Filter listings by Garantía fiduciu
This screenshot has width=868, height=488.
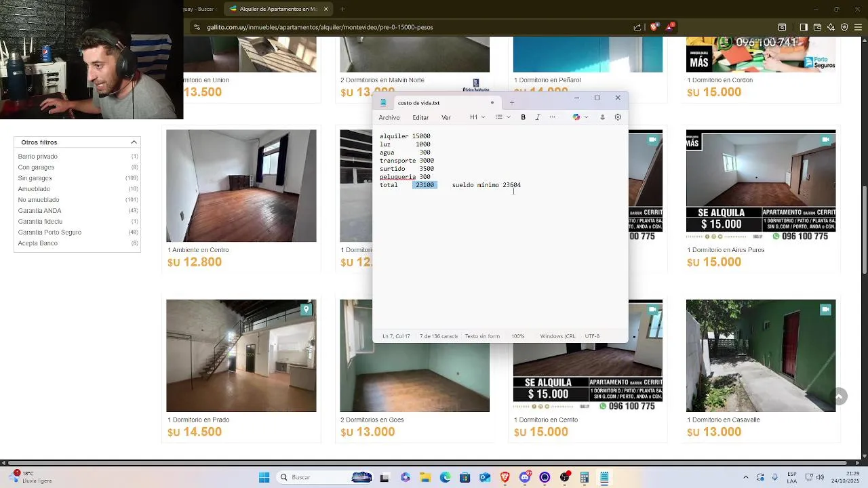coord(40,222)
